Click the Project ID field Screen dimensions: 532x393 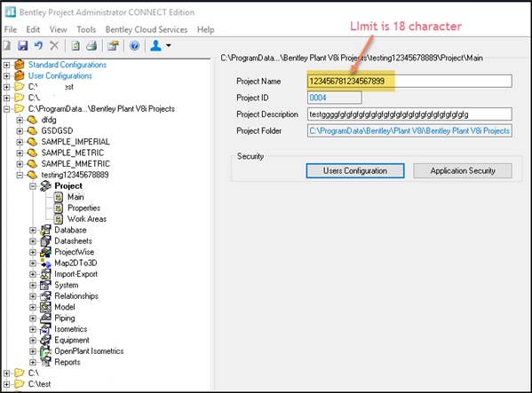point(335,98)
